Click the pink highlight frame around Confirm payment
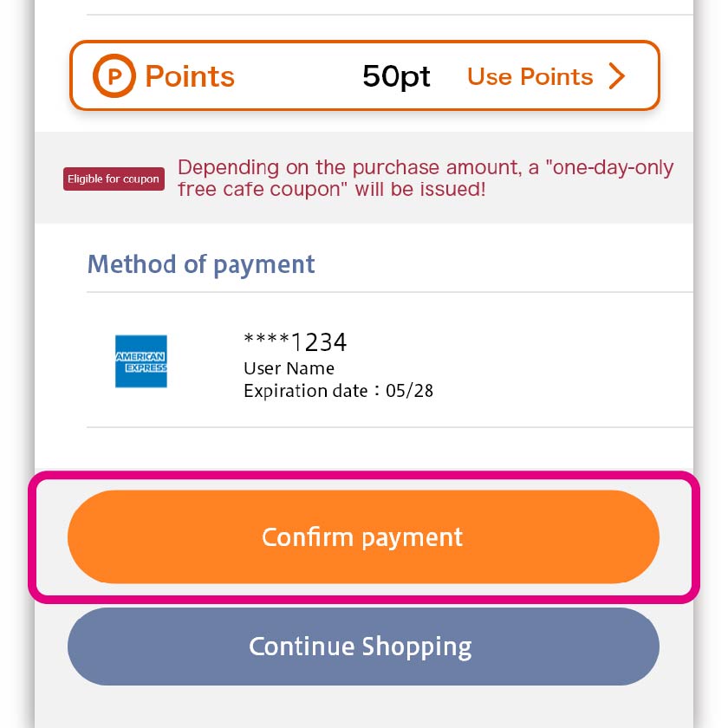This screenshot has width=728, height=728. [x=364, y=478]
